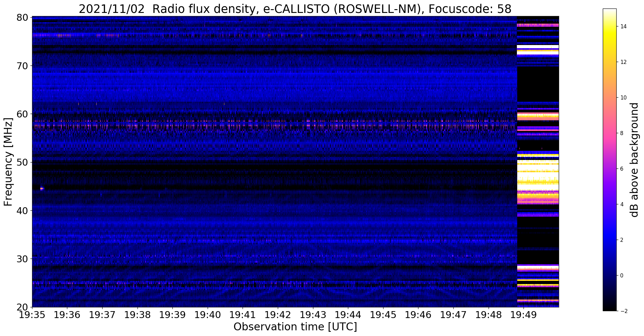
Task: Click the 19:35 time tick label
Action: point(32,315)
